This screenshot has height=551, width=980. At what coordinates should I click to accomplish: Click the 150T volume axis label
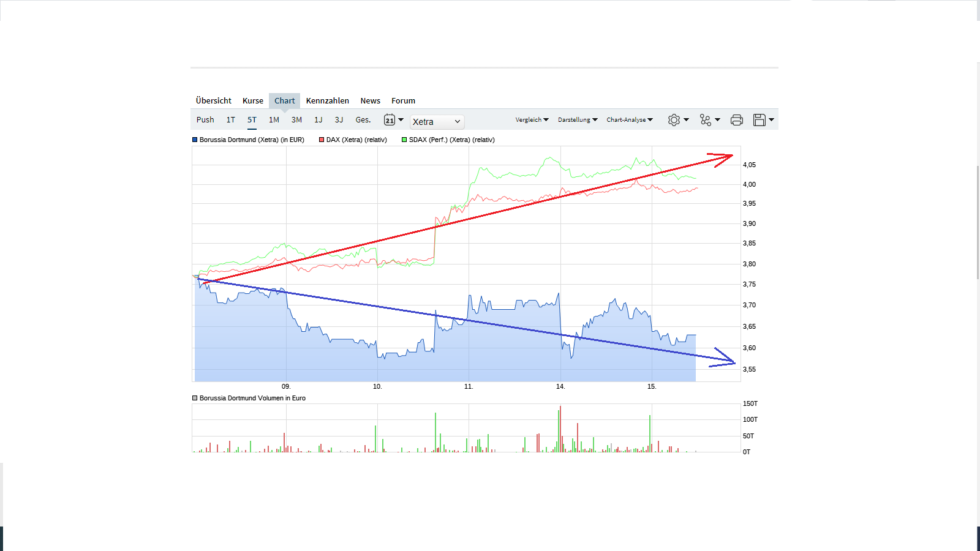(x=750, y=403)
